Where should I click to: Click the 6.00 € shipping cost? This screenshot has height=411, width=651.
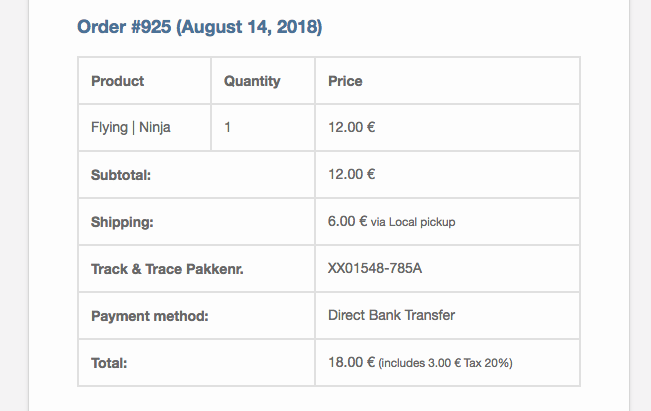(347, 222)
